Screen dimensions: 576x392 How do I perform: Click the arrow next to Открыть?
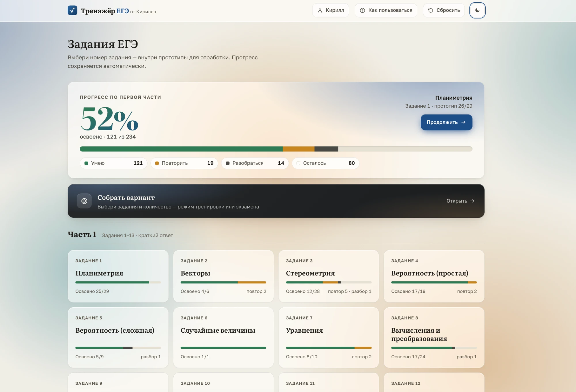(472, 201)
